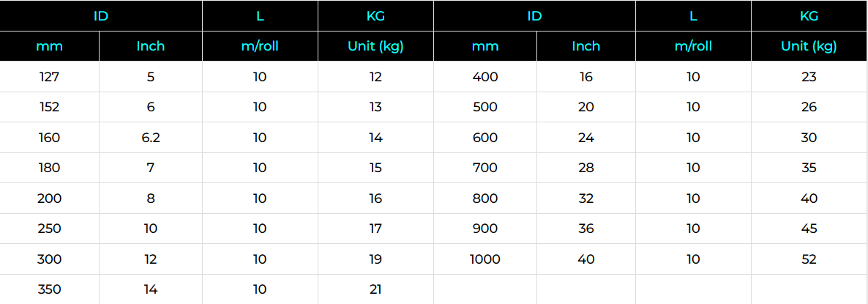The height and width of the screenshot is (304, 868).
Task: Click the 250 mm cell
Action: click(49, 229)
